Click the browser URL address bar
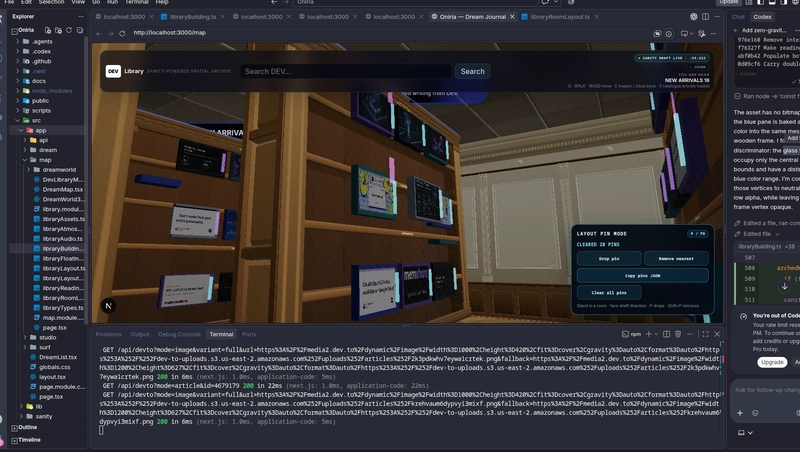Screen dimensions: 800x452 pyautogui.click(x=388, y=33)
